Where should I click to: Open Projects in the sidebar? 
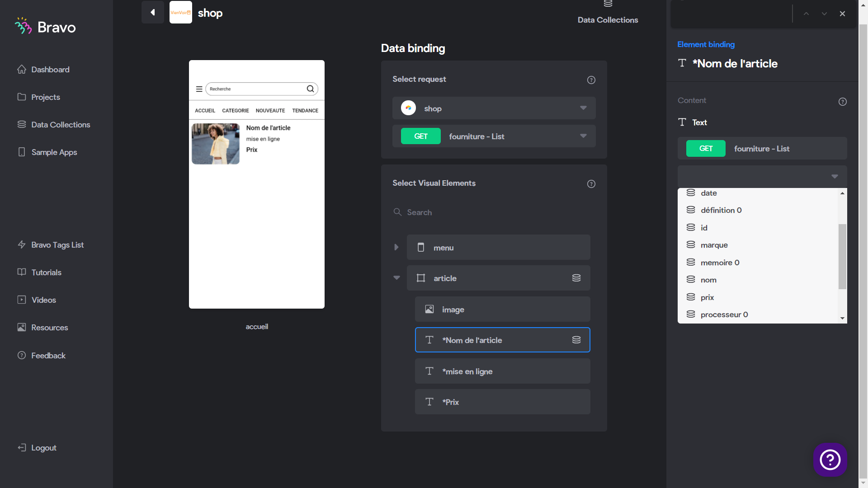[x=45, y=97]
